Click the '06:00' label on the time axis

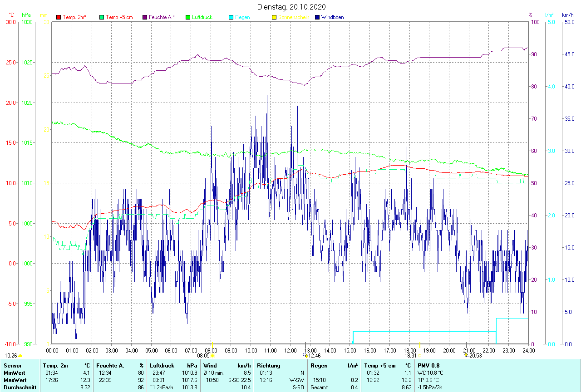pyautogui.click(x=171, y=350)
